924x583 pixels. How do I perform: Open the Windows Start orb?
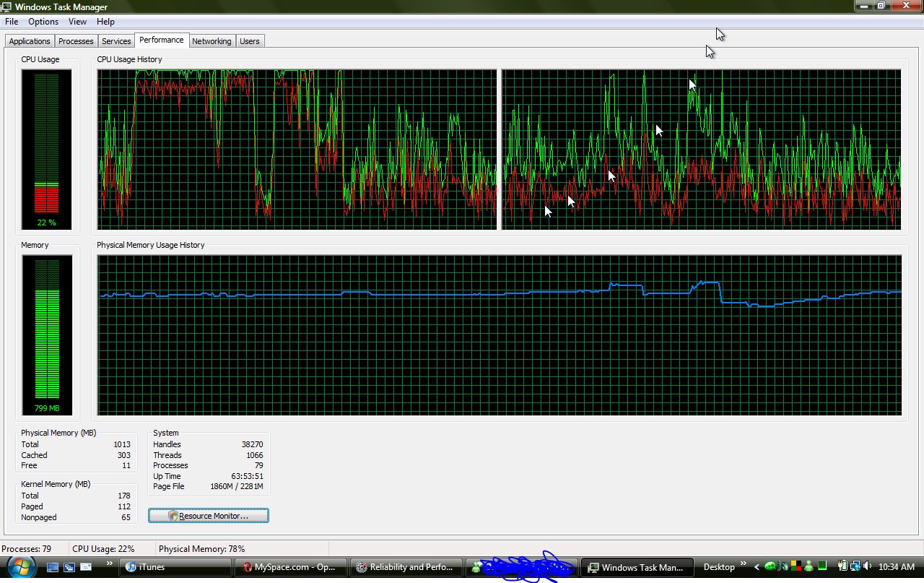pos(21,566)
